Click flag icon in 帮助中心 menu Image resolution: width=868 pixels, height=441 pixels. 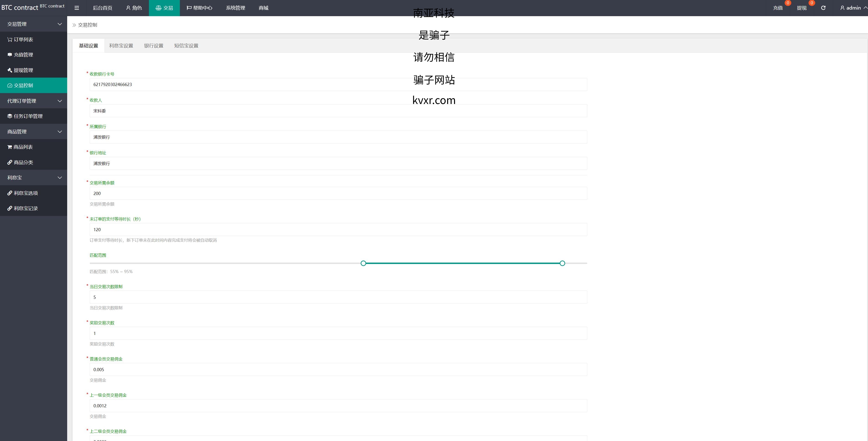point(189,8)
